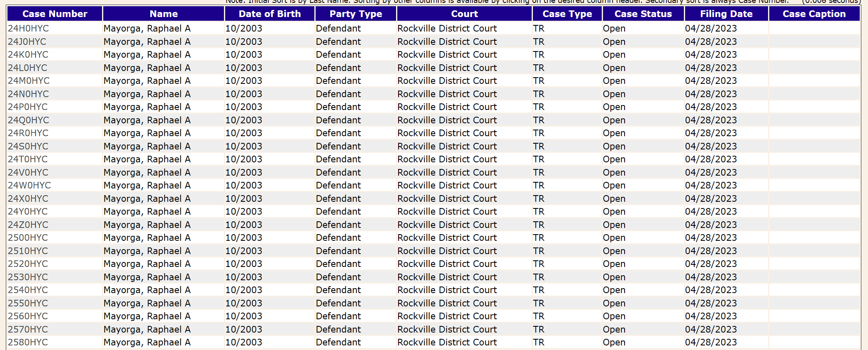The height and width of the screenshot is (350, 868).
Task: Open case link 2560HYC
Action: 28,316
